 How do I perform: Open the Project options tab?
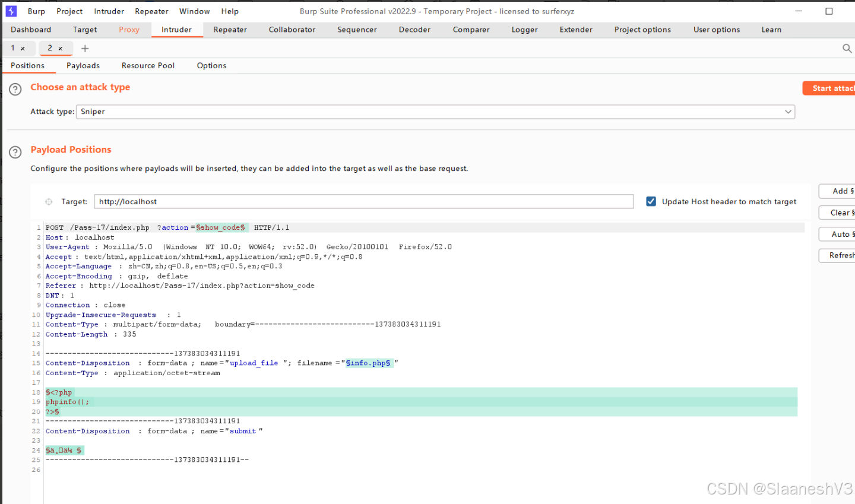pos(642,30)
